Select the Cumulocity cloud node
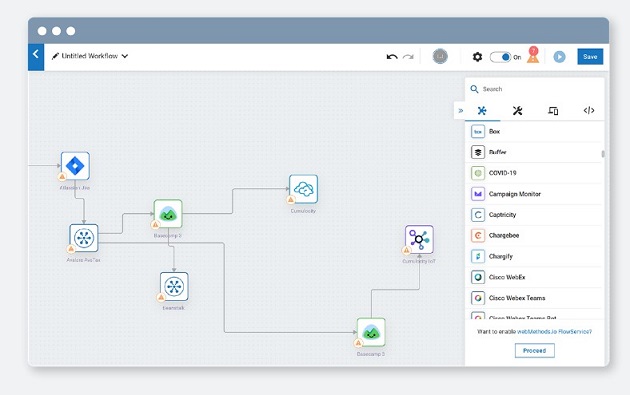The image size is (630, 395). click(303, 189)
